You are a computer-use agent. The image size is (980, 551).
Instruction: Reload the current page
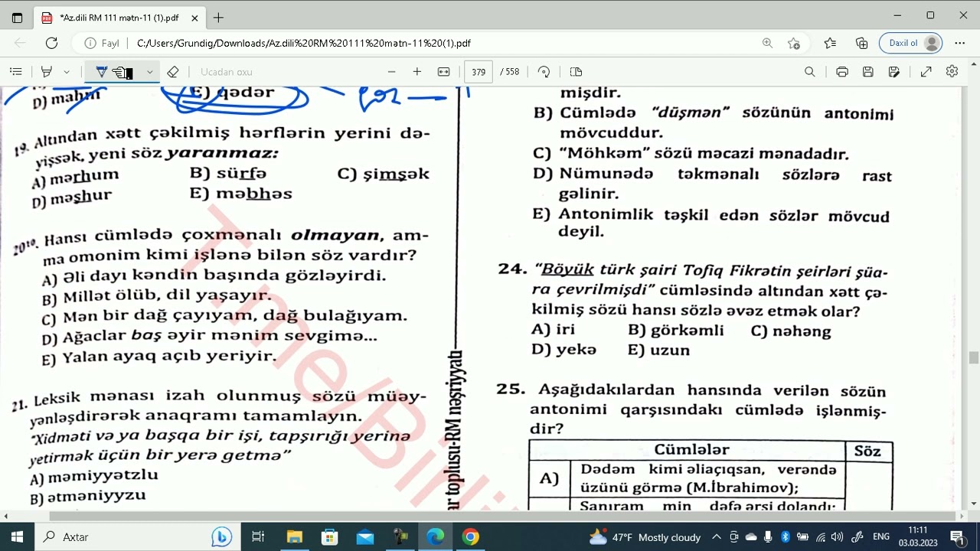pos(51,44)
